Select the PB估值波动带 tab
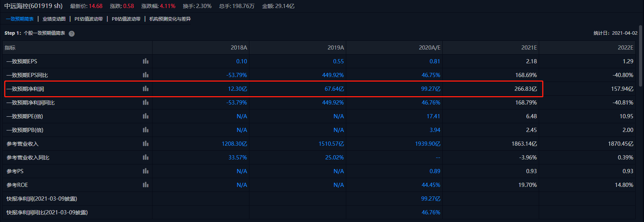The width and height of the screenshot is (644, 222). click(126, 19)
